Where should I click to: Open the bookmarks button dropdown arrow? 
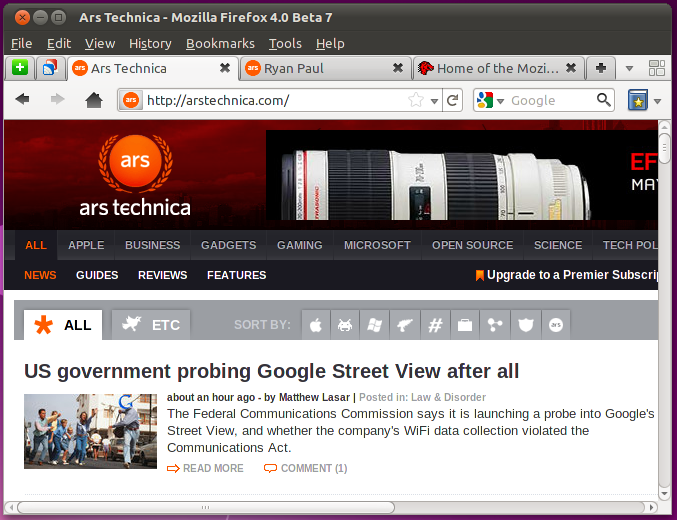pos(657,101)
